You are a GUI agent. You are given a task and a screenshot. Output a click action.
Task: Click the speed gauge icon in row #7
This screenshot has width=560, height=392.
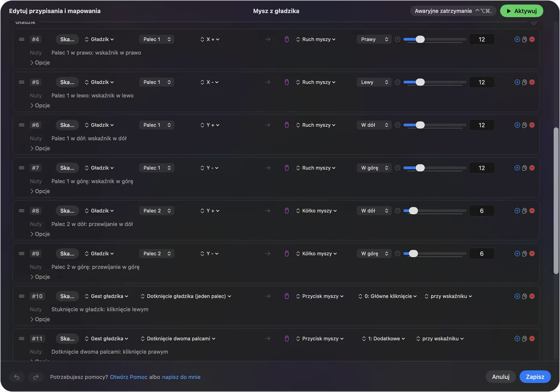[398, 168]
